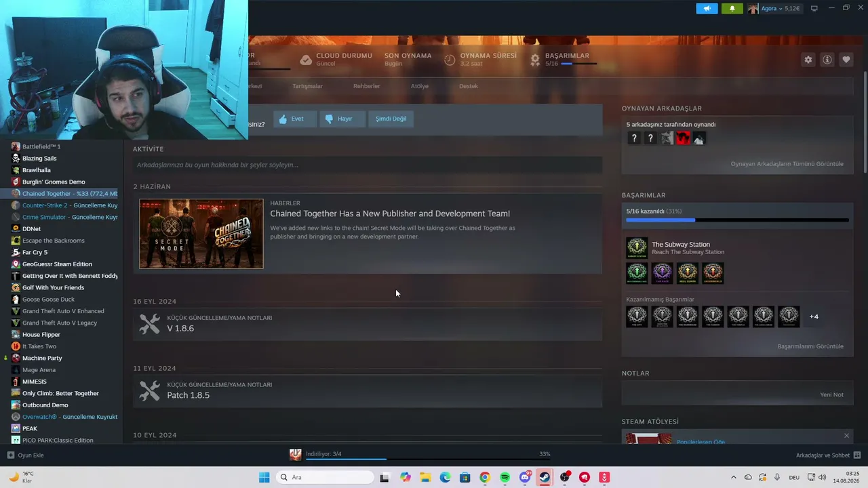Open the new publisher news headline

[390, 213]
